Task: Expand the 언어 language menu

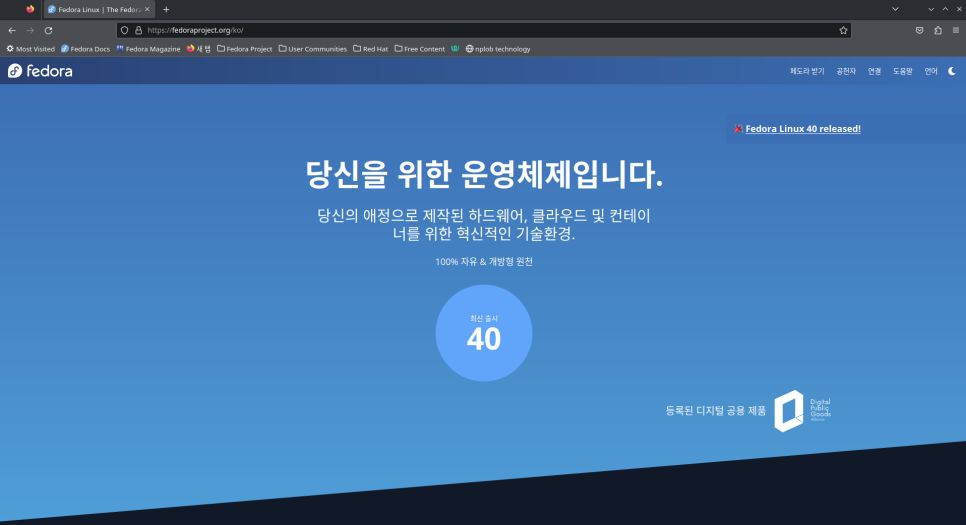Action: [x=930, y=71]
